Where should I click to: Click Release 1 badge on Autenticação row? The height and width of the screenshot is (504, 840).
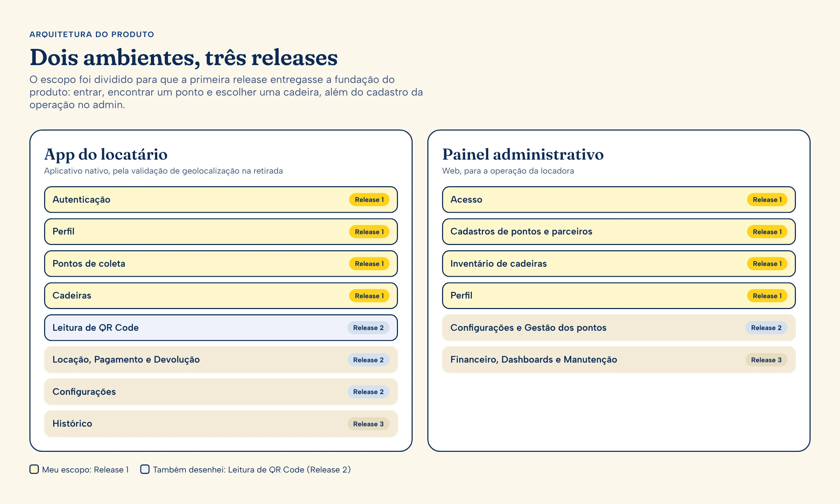coord(369,199)
